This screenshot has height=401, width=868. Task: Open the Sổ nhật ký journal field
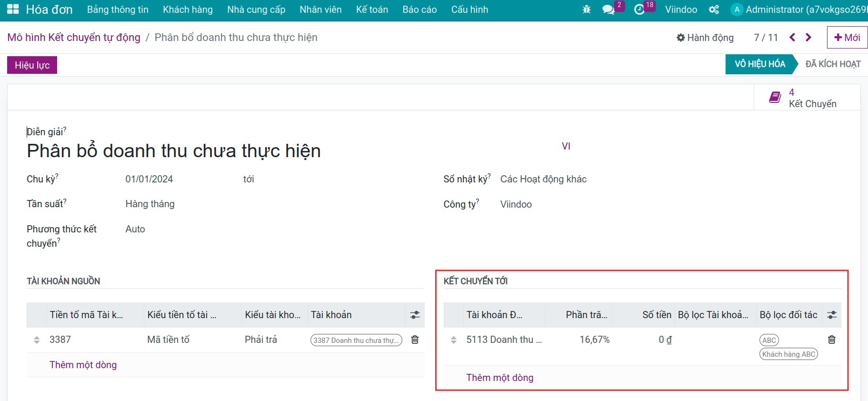coord(543,179)
